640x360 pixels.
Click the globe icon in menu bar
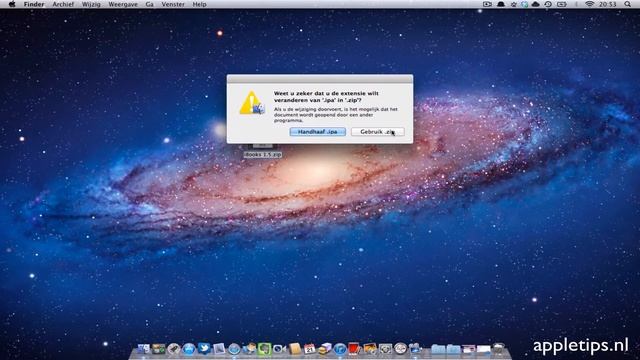(x=524, y=4)
